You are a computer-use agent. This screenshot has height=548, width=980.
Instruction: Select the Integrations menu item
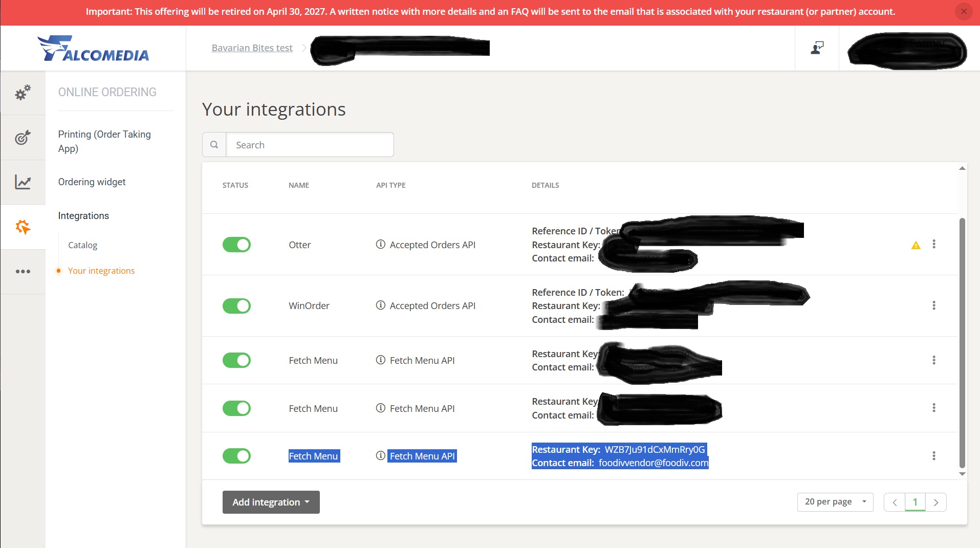[83, 215]
